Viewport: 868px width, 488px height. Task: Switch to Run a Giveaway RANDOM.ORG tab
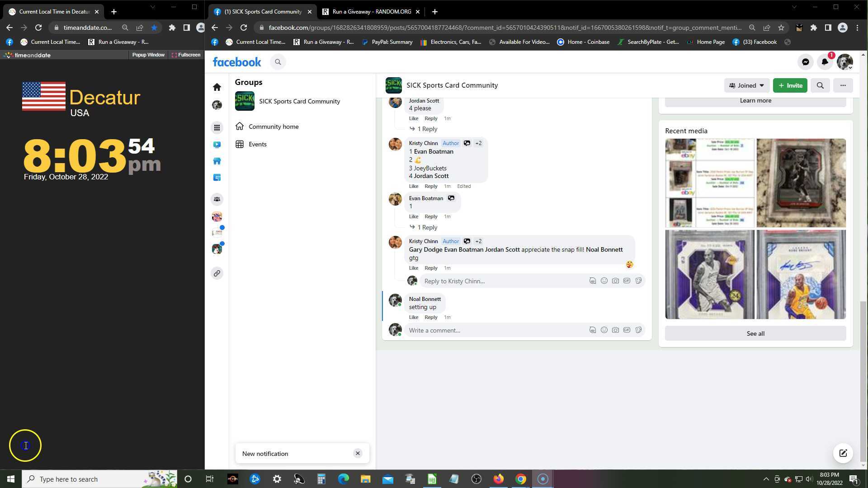(x=371, y=12)
